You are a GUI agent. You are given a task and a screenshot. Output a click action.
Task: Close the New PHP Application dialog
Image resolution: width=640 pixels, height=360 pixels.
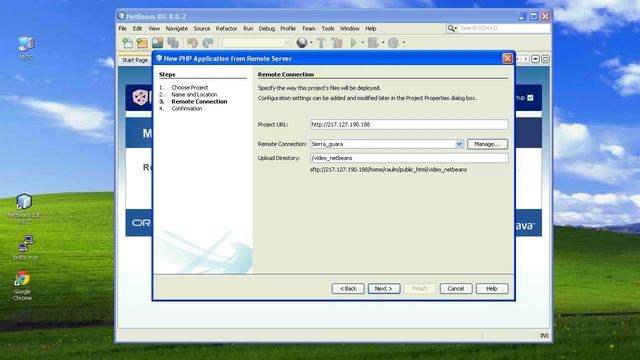coord(507,58)
